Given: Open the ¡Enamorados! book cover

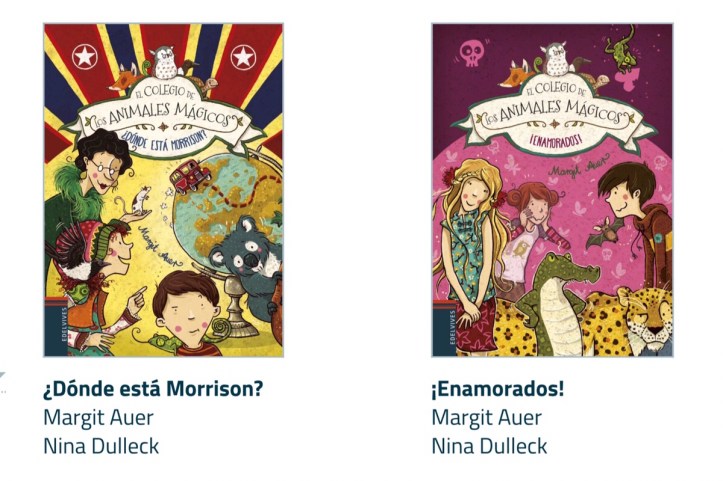Looking at the screenshot, I should [552, 190].
